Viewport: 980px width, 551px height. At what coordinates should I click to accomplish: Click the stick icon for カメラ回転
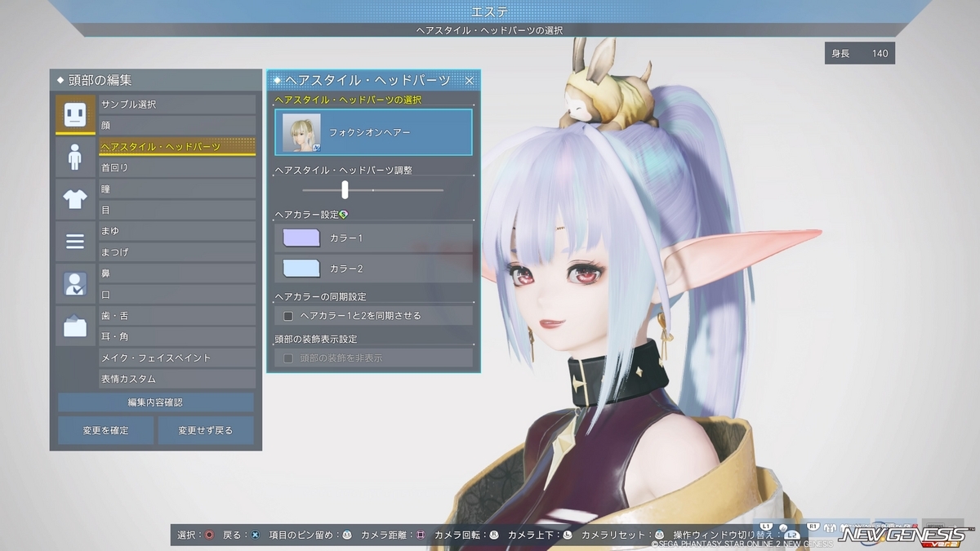pyautogui.click(x=493, y=535)
